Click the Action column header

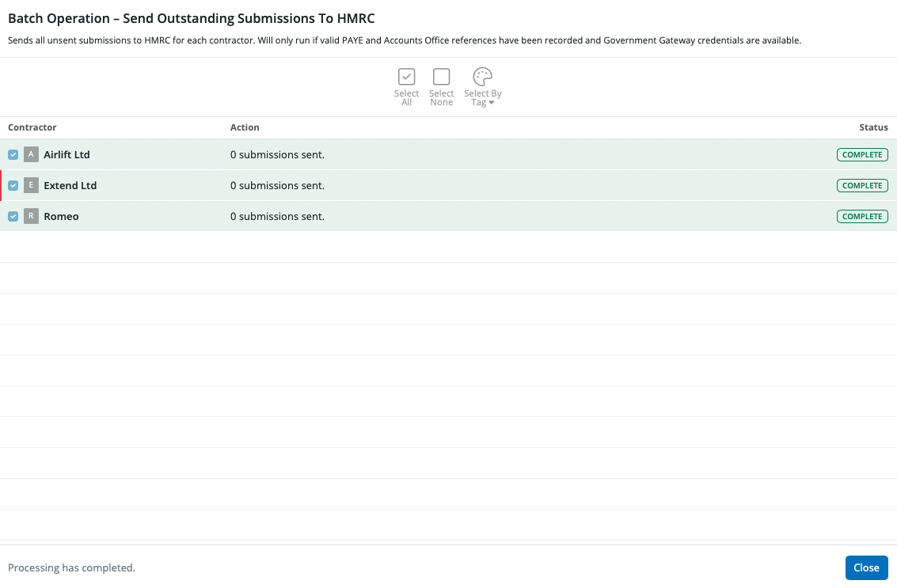245,127
